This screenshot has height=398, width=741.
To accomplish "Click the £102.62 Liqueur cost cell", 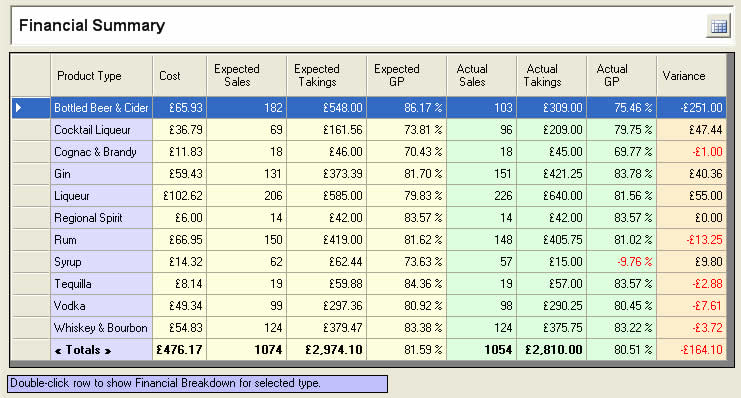I will click(180, 196).
